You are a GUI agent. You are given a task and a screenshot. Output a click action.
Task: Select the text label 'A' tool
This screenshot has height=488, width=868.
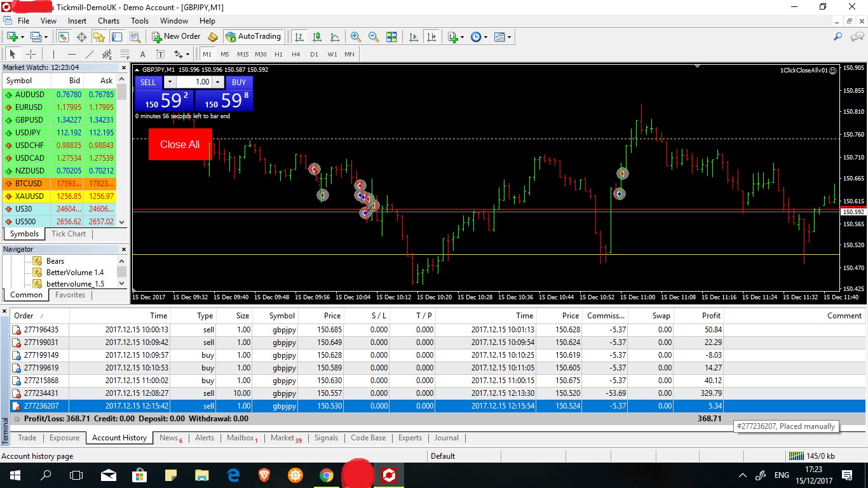pos(142,55)
